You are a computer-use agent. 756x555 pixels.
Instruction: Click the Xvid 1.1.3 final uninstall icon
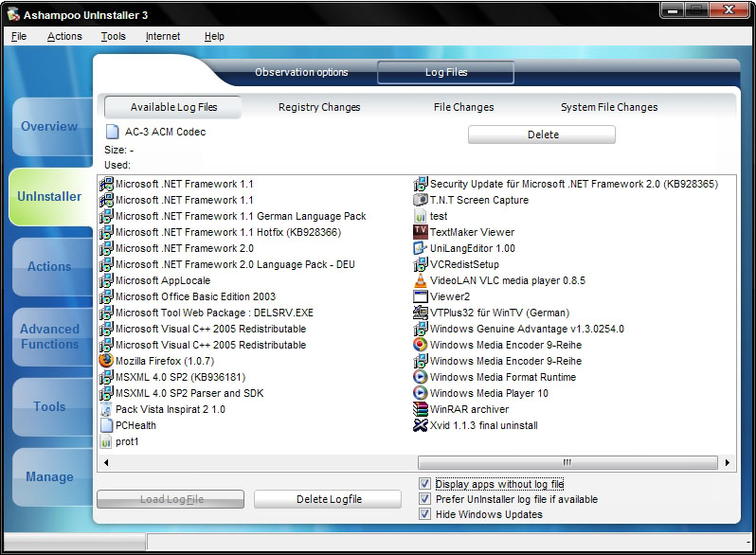pyautogui.click(x=421, y=425)
